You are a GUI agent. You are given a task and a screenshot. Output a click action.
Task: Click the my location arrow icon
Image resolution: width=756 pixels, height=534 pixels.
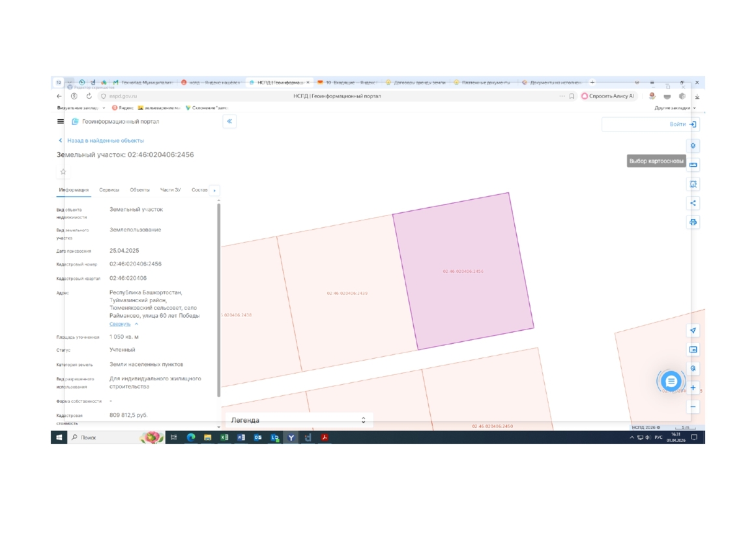click(693, 331)
